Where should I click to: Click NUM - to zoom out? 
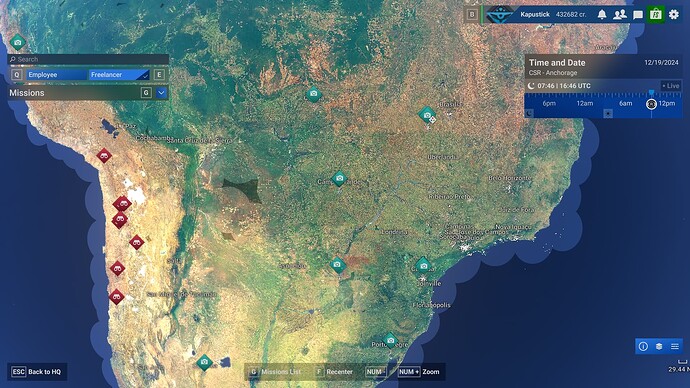tap(375, 372)
